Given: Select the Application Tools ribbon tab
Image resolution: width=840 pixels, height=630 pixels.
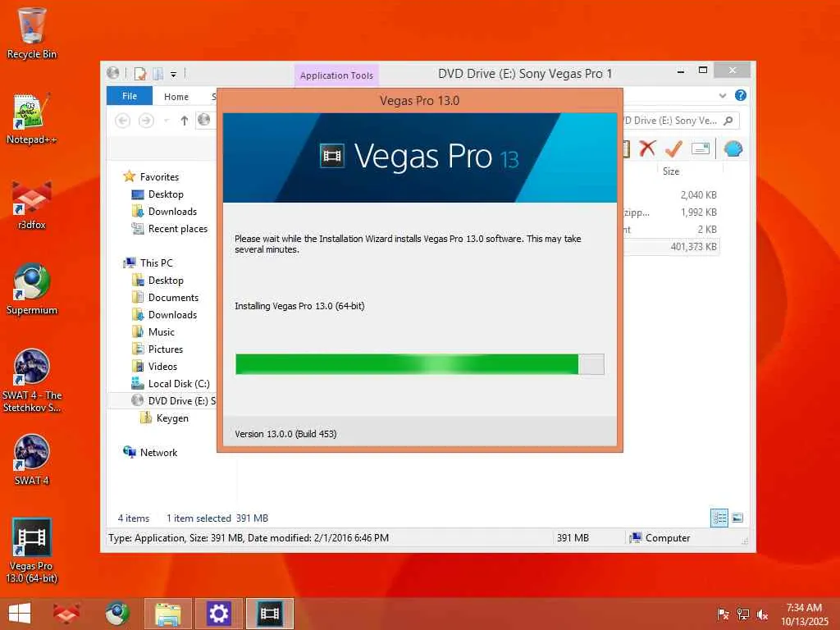Looking at the screenshot, I should tap(336, 75).
